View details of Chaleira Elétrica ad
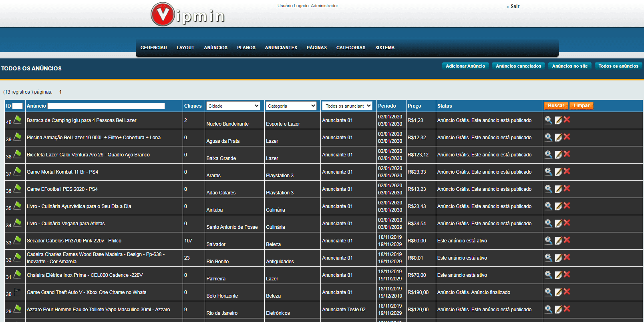This screenshot has width=644, height=322. [x=548, y=275]
